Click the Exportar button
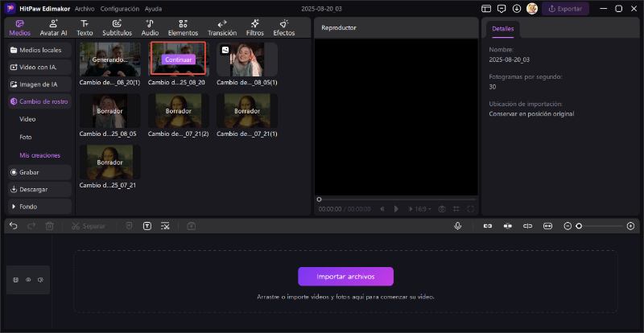This screenshot has height=333, width=644. click(565, 9)
